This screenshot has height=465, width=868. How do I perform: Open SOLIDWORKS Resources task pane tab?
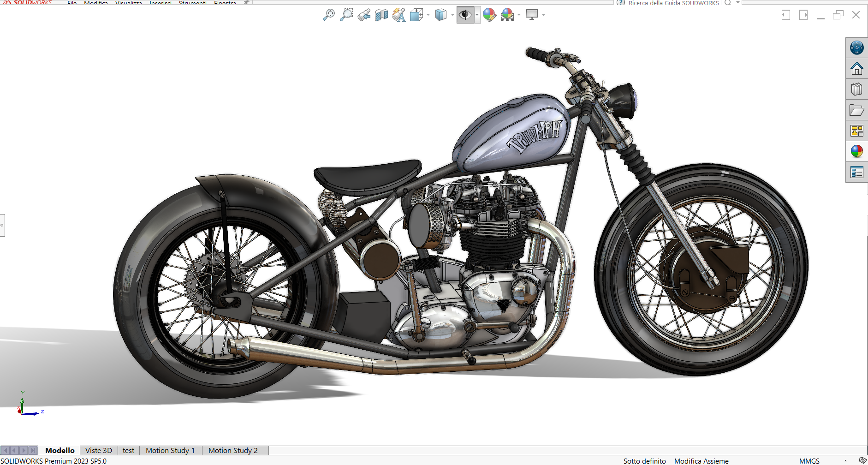pyautogui.click(x=857, y=48)
